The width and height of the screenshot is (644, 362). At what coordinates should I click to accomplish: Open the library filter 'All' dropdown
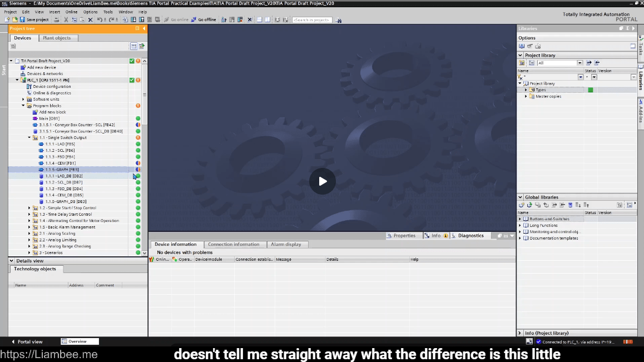pos(579,63)
